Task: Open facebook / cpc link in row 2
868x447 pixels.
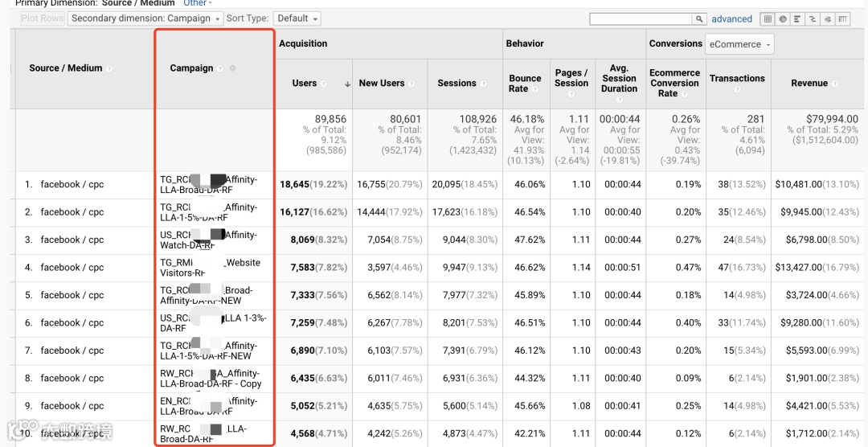Action: (72, 212)
